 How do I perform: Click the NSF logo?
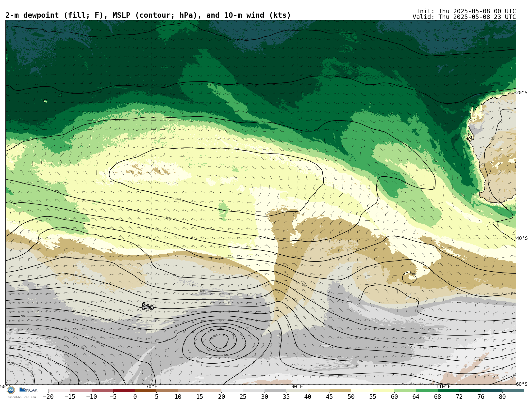pos(11,390)
